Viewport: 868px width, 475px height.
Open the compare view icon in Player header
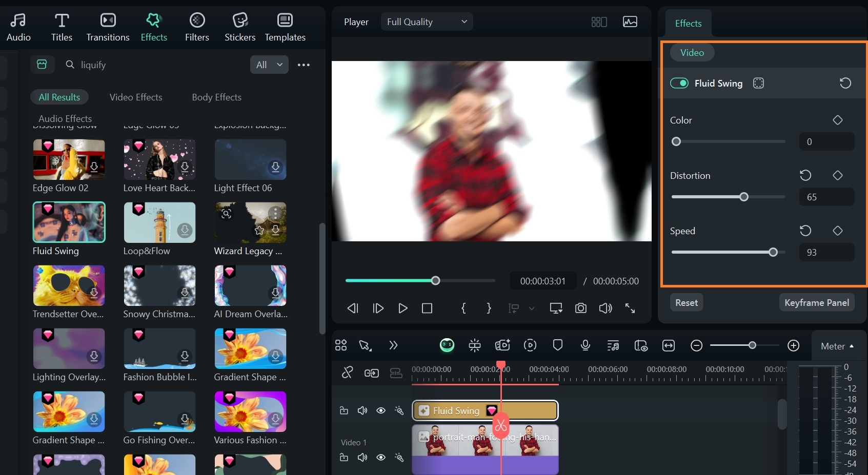pyautogui.click(x=599, y=22)
